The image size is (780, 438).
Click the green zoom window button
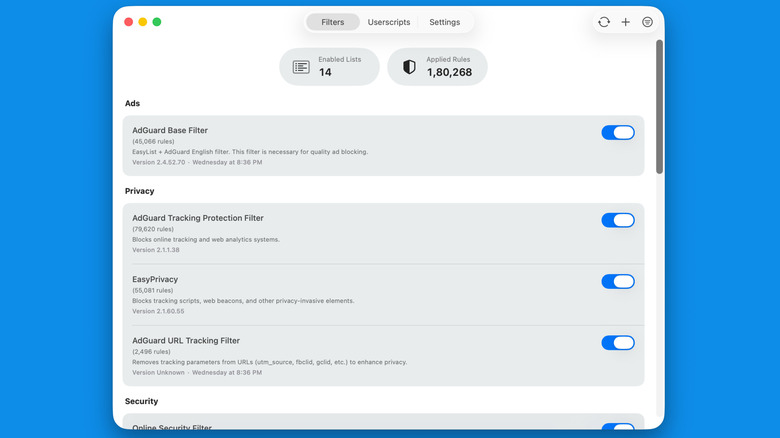(x=157, y=22)
